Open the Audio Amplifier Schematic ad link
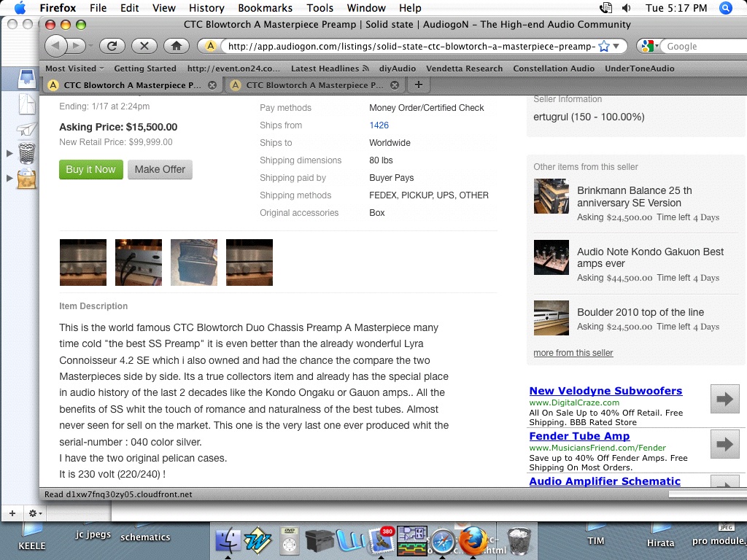This screenshot has width=747, height=560. pyautogui.click(x=605, y=481)
